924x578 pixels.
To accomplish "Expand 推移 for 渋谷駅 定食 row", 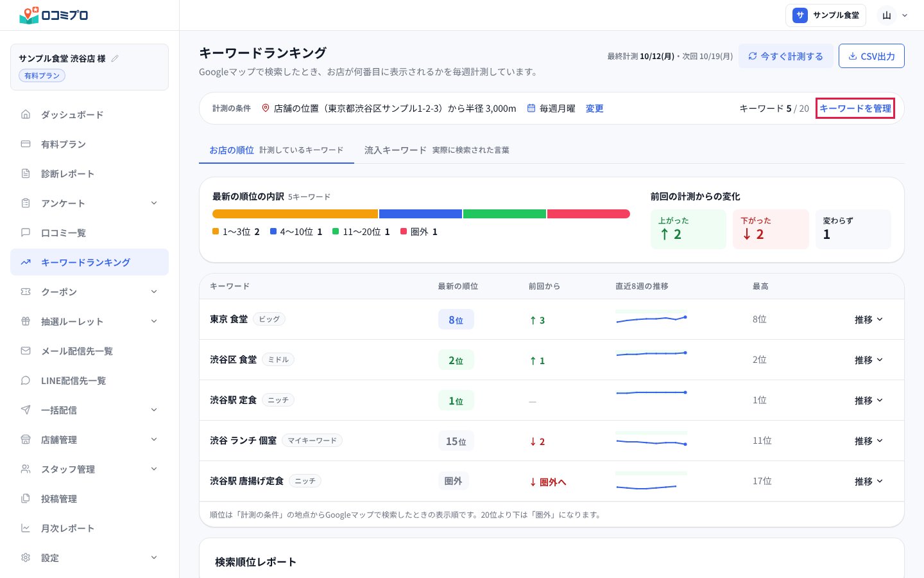I will tap(869, 400).
